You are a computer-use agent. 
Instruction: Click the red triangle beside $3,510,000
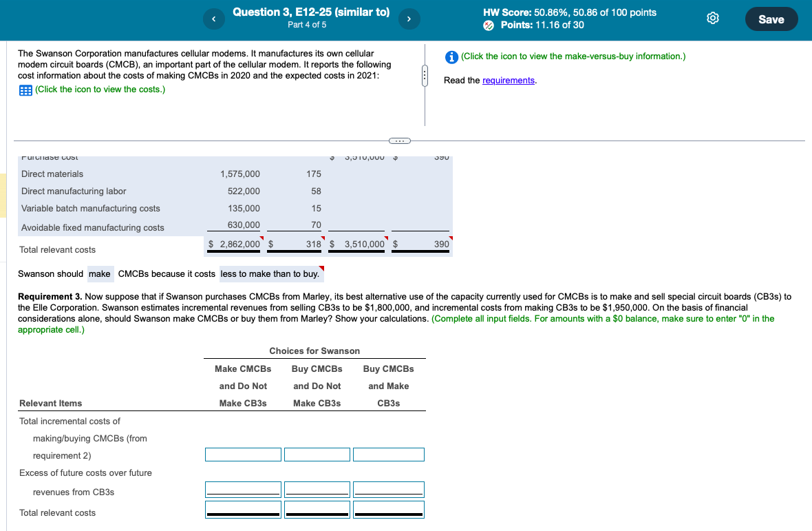(x=385, y=238)
